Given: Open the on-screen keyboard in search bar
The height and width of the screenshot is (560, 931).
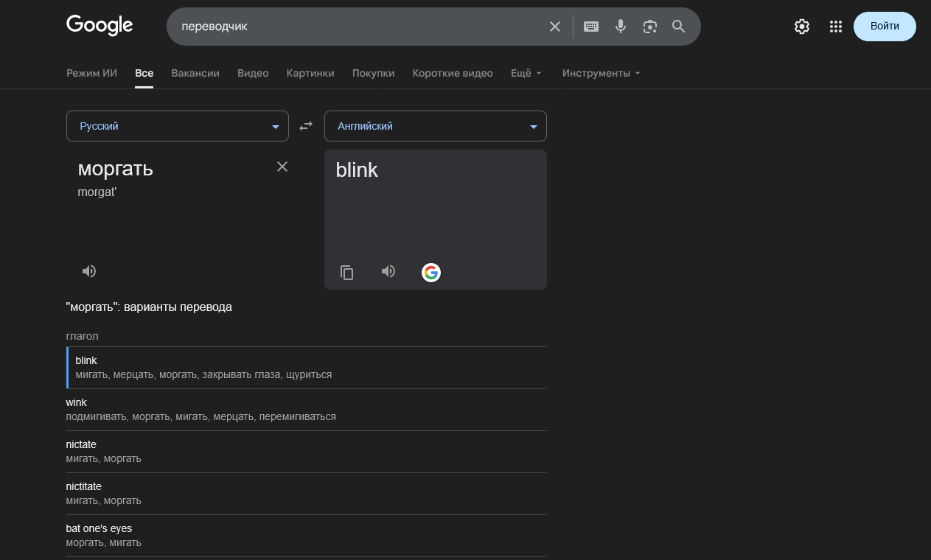Looking at the screenshot, I should tap(591, 27).
